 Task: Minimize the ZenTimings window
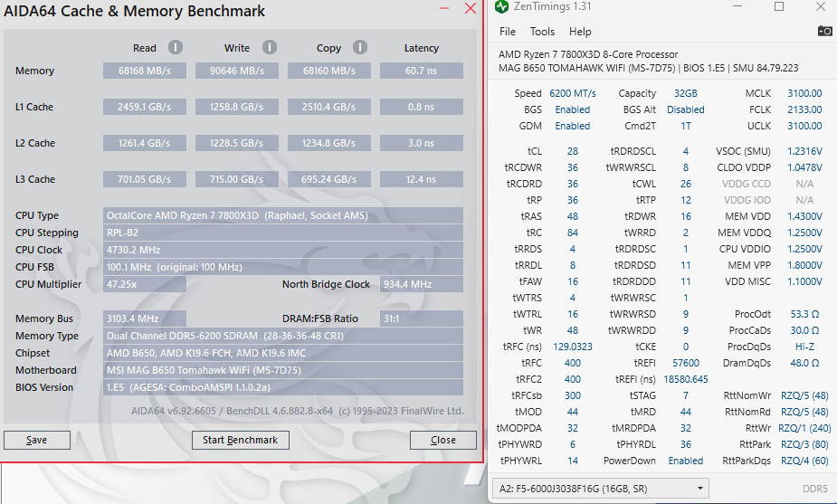[737, 6]
